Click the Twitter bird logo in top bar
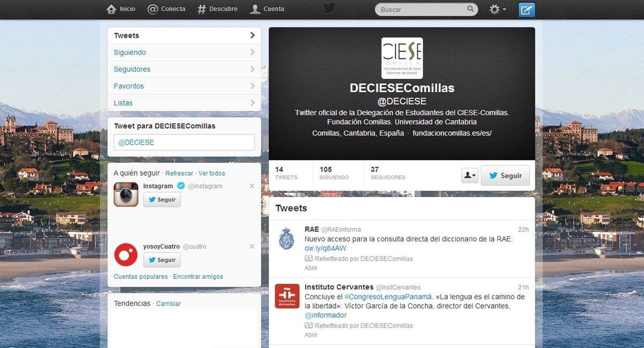Screen dimensions: 644x348 point(329,9)
